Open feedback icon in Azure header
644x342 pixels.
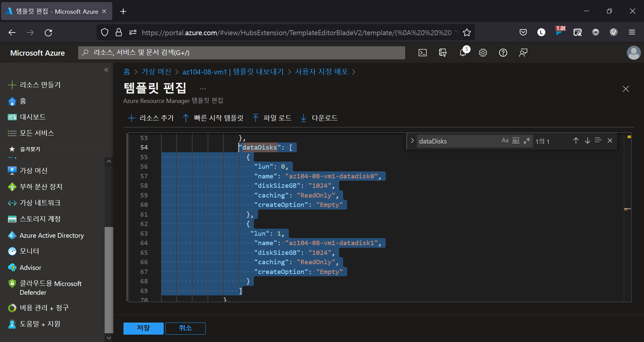523,53
